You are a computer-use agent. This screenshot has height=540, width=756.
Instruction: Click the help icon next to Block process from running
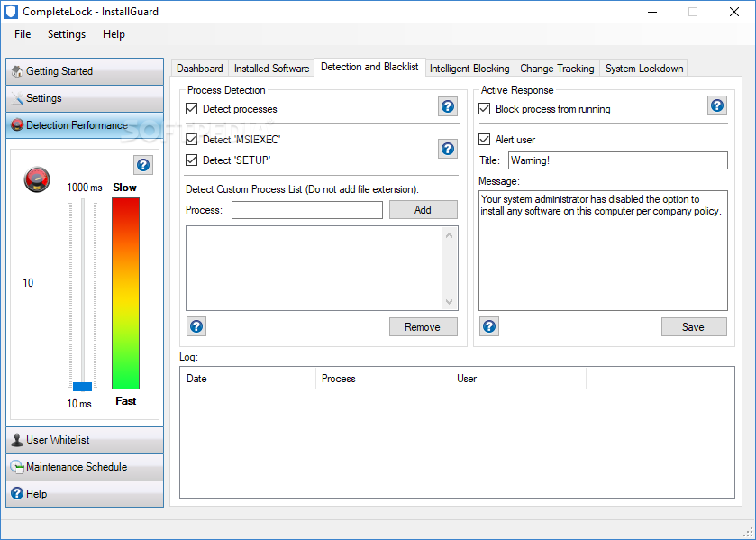point(717,105)
